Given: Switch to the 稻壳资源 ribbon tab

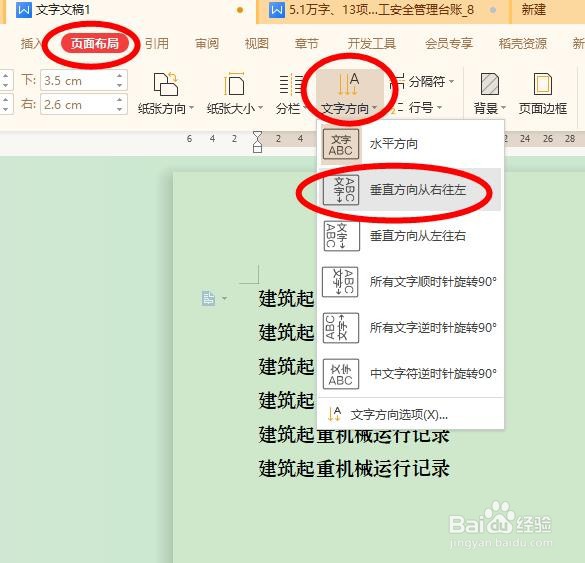Looking at the screenshot, I should tap(523, 44).
